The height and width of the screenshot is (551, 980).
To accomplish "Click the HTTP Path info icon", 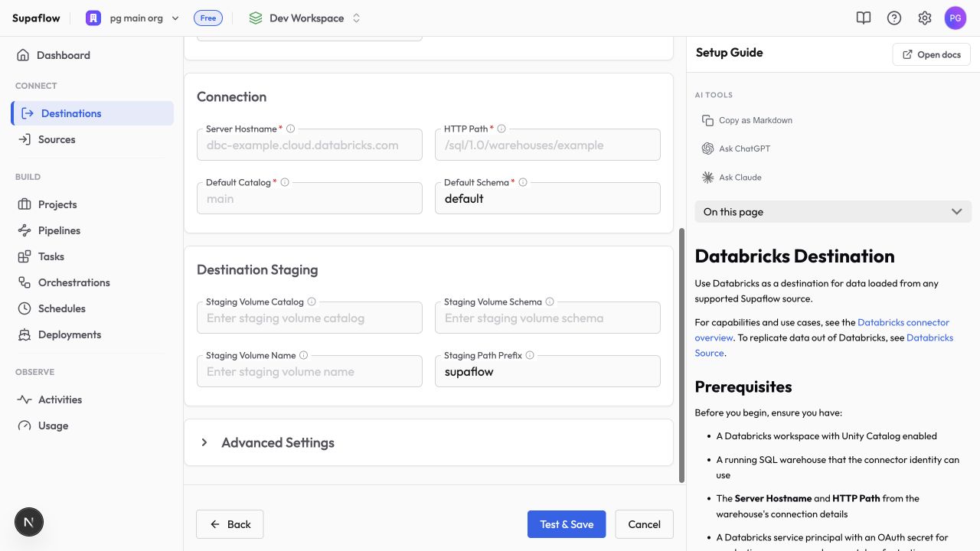I will pyautogui.click(x=501, y=129).
